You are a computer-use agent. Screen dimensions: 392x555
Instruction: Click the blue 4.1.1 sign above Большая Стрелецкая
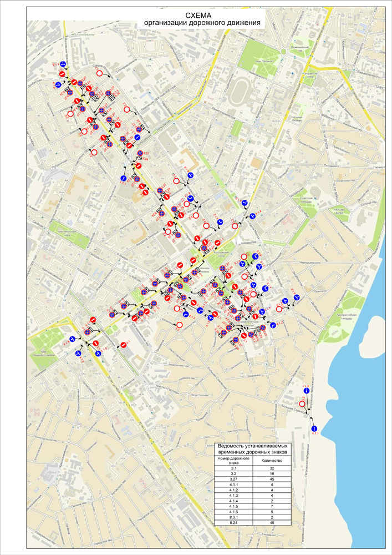[306, 391]
